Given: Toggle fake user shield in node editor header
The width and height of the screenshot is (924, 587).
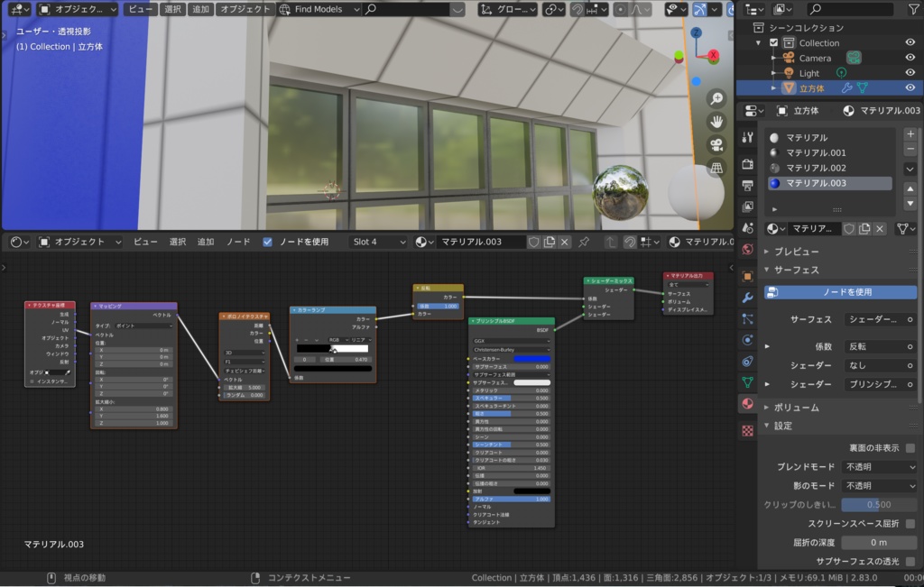Looking at the screenshot, I should pyautogui.click(x=533, y=242).
